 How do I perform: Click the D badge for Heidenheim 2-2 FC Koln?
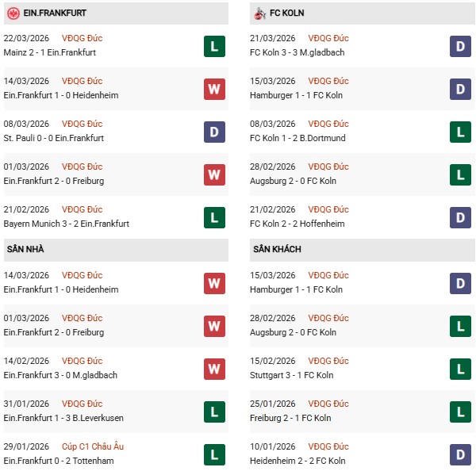point(460,454)
